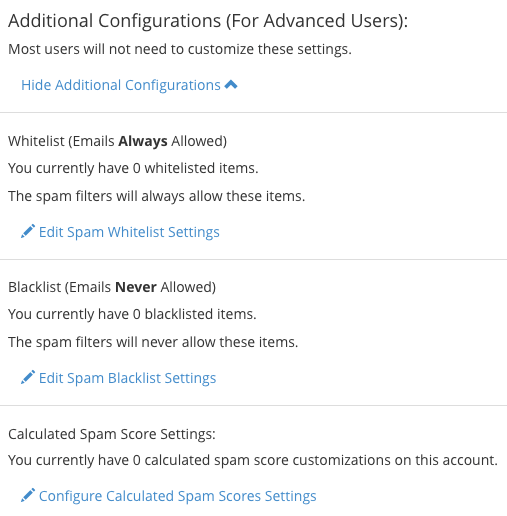Open the Edit Spam Blacklist Settings link
Viewport: 507px width, 516px height.
[128, 378]
